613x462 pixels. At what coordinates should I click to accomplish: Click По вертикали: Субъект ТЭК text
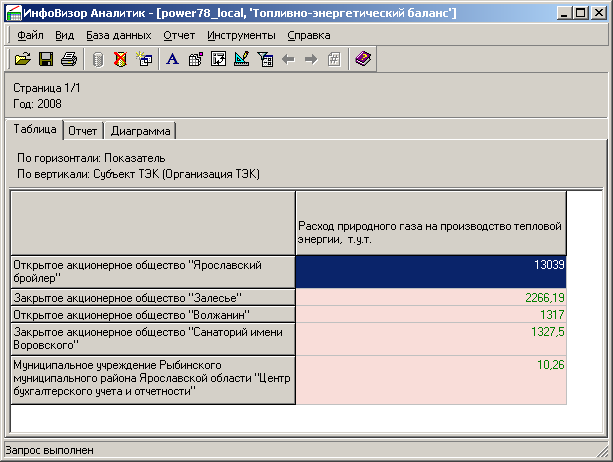point(138,174)
